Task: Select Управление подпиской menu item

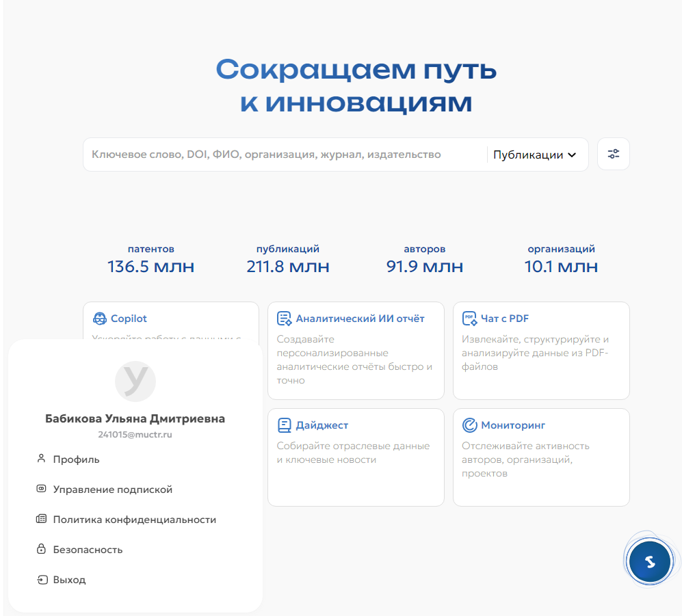Action: (112, 490)
